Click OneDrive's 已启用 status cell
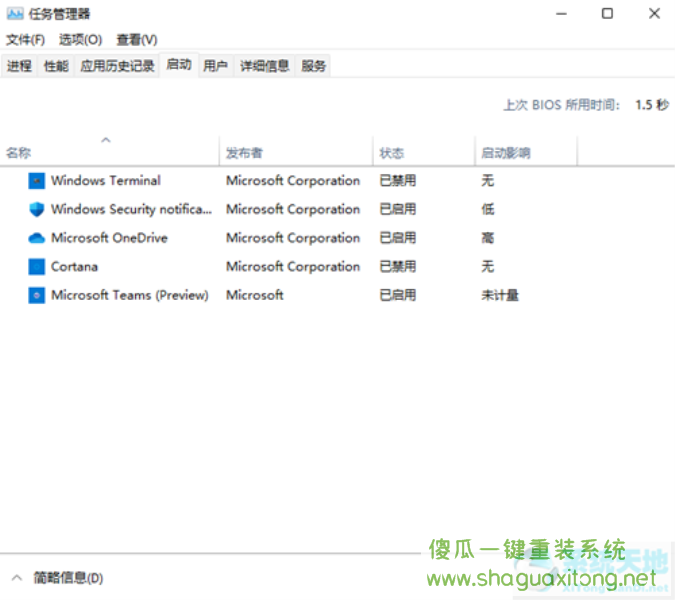The height and width of the screenshot is (600, 675). tap(398, 238)
